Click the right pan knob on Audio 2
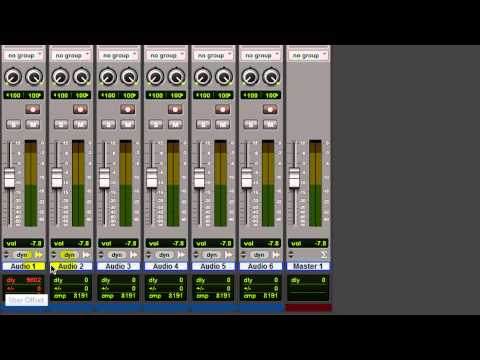 (x=82, y=77)
